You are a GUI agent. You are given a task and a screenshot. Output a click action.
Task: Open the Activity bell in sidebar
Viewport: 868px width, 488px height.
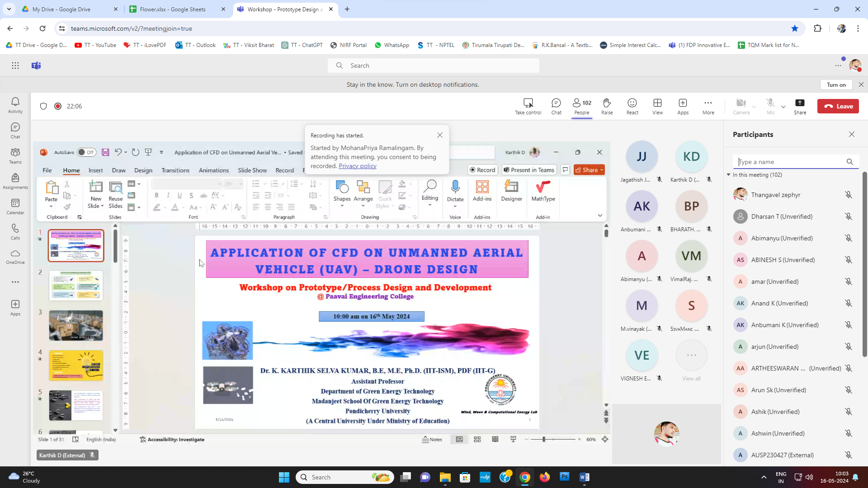pyautogui.click(x=15, y=105)
